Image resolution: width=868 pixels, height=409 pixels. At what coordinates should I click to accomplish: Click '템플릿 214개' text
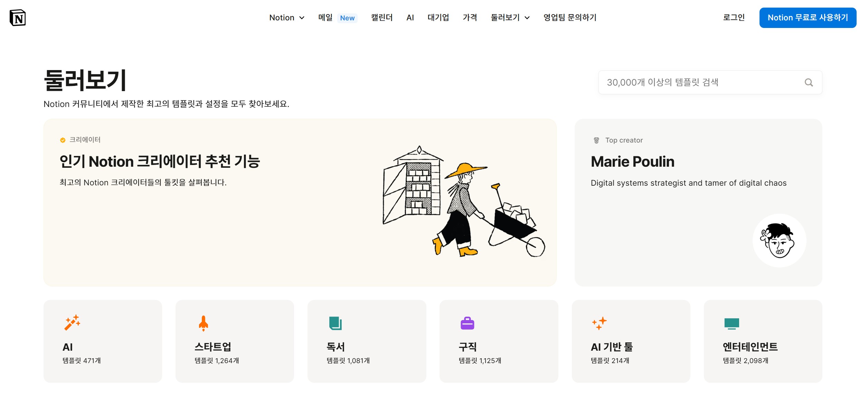610,361
